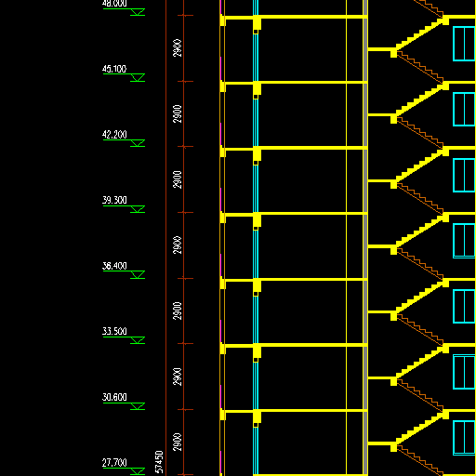The image size is (476, 476).
Task: Select the cyan window just below the 45.100 level
Action: tap(464, 109)
